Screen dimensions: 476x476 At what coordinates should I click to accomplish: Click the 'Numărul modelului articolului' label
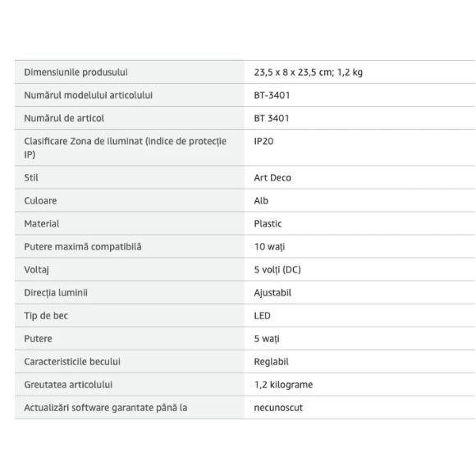coord(89,95)
